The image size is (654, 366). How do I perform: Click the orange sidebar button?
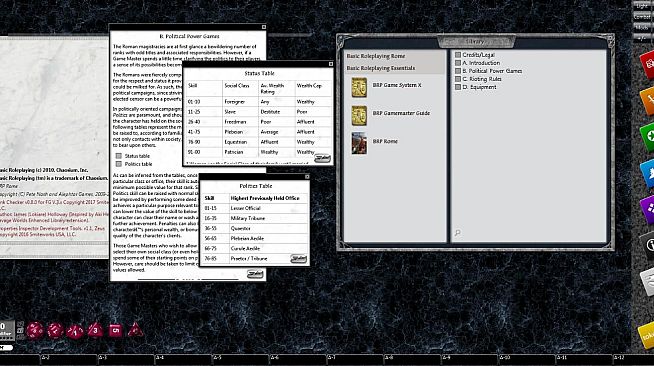pos(648,100)
